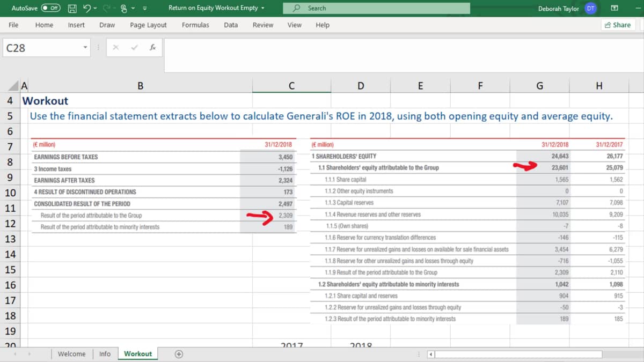Click the Share button

618,25
